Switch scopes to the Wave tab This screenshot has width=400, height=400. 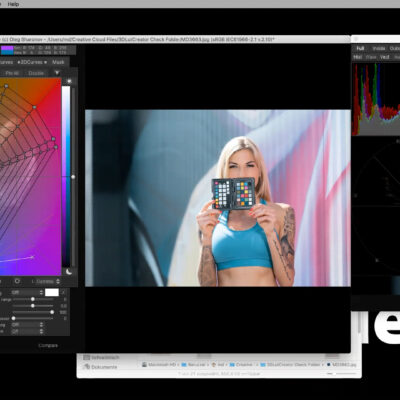[371, 57]
